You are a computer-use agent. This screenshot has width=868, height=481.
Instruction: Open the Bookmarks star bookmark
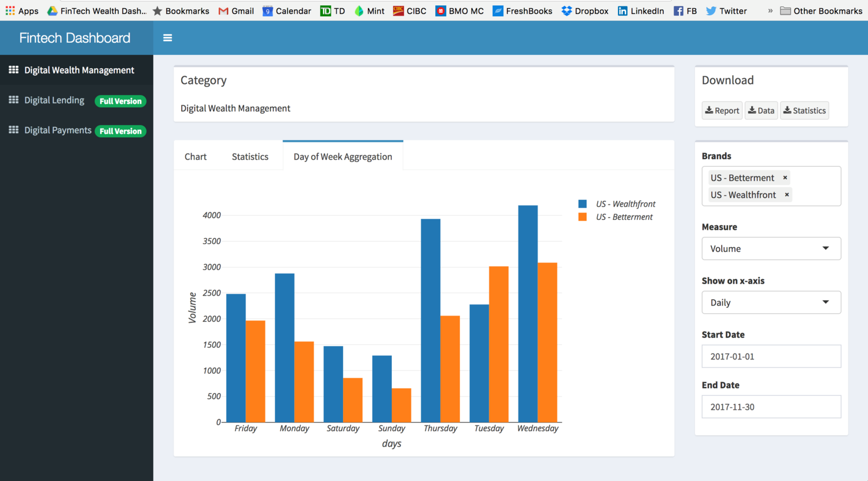point(181,10)
